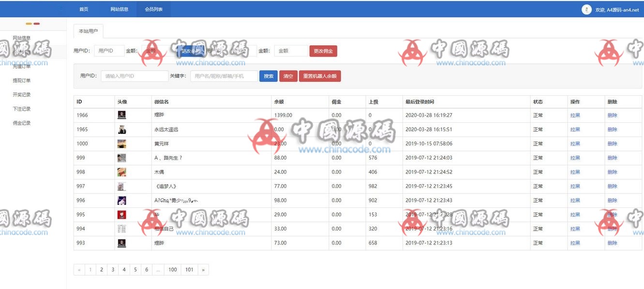Image resolution: width=644 pixels, height=289 pixels.
Task: Click the 重置机器人余额 button
Action: [320, 76]
